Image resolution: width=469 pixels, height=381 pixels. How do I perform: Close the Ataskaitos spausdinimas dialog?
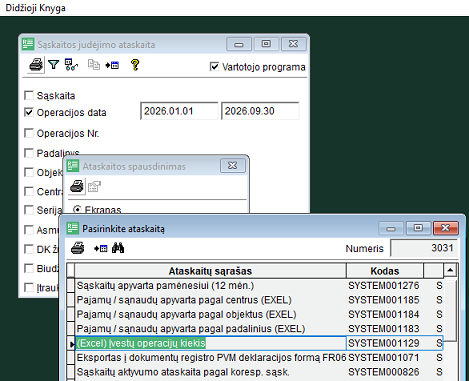coord(233,165)
